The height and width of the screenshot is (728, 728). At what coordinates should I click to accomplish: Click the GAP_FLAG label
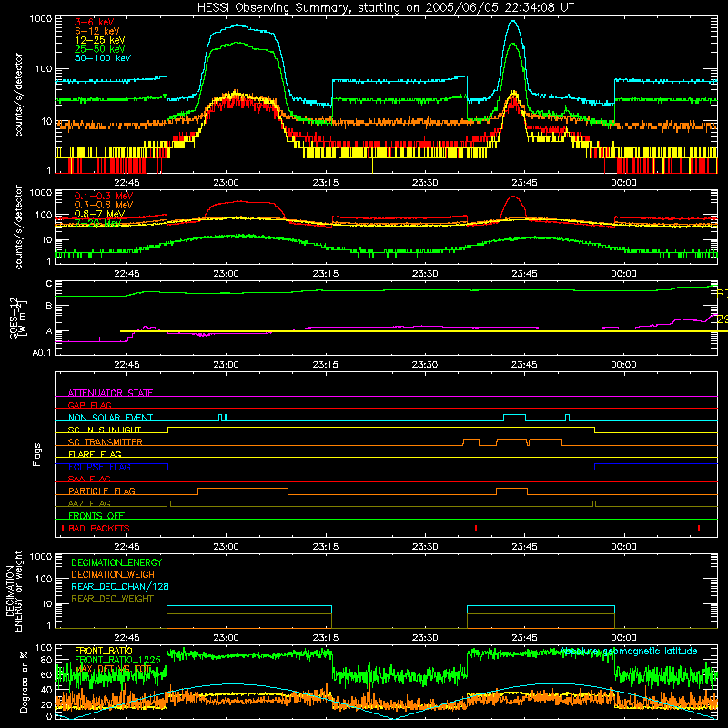click(89, 405)
